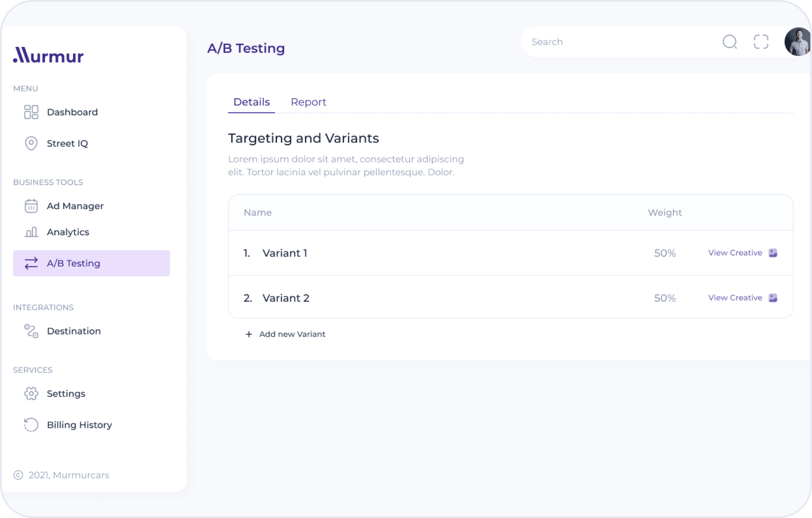Click the search magnifier icon
This screenshot has width=812, height=518.
(729, 42)
